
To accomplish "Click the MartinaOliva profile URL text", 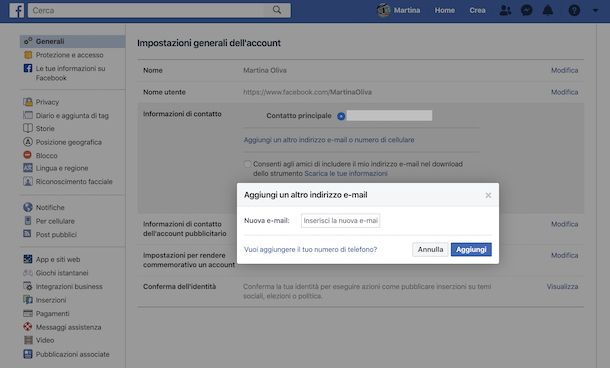I will click(307, 92).
